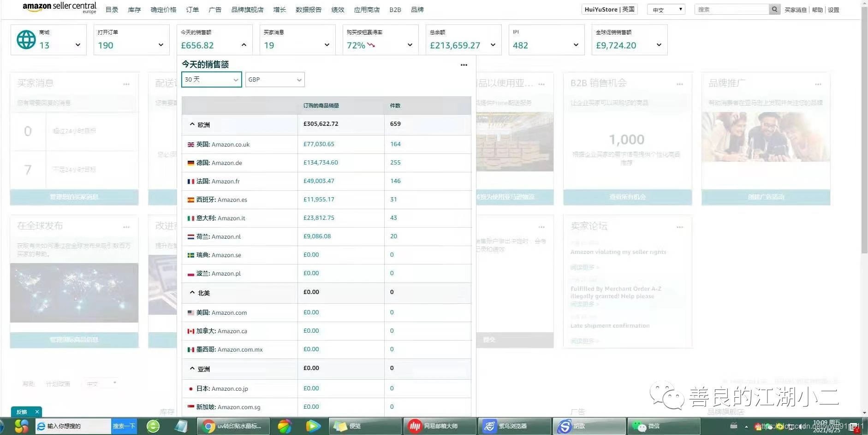Image resolution: width=868 pixels, height=435 pixels.
Task: Open the Brand Stores menu
Action: click(247, 10)
